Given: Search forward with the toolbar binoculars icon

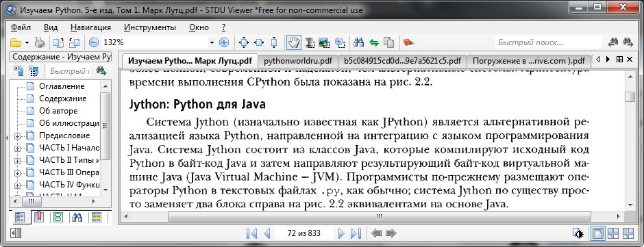Looking at the screenshot, I should pos(628,42).
